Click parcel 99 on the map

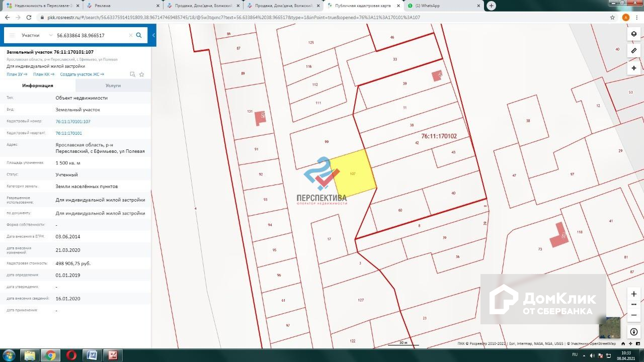click(x=327, y=142)
